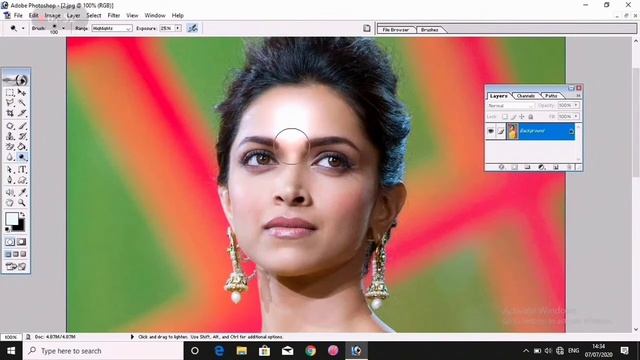Select the Notes tool

pos(10,192)
